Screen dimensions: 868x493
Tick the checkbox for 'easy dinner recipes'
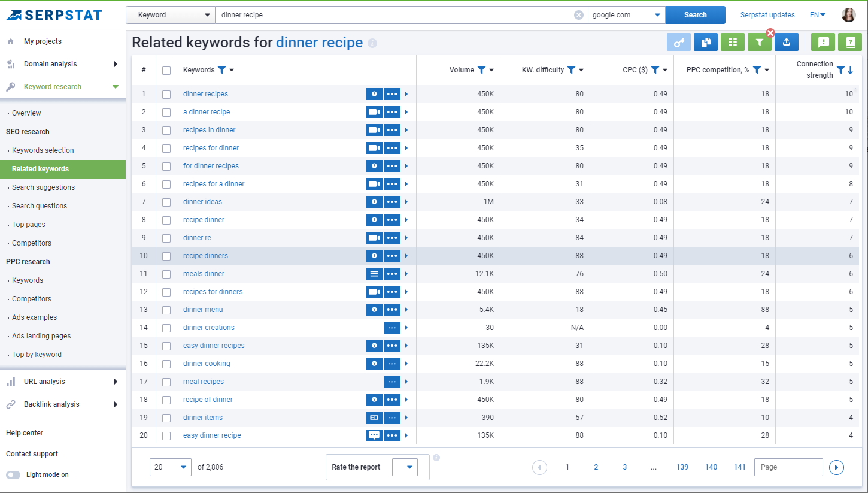166,346
